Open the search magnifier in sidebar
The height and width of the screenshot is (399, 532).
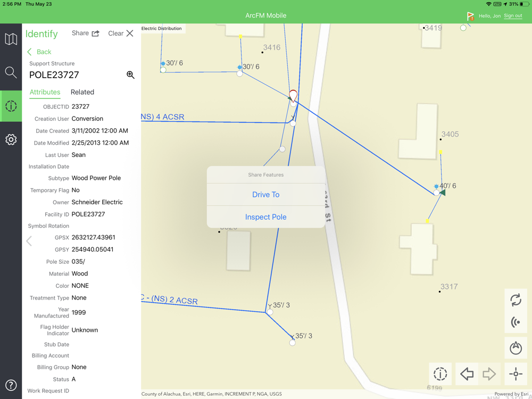[11, 72]
